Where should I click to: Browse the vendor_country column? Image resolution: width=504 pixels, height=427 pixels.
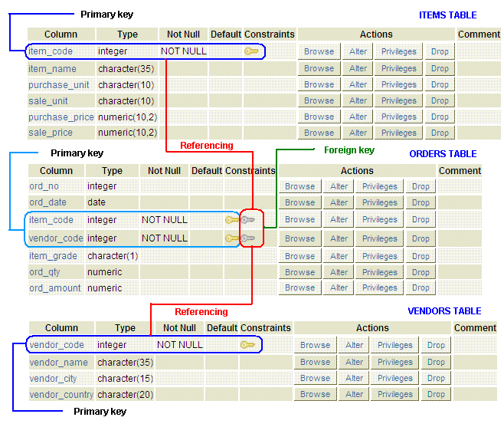(x=316, y=394)
